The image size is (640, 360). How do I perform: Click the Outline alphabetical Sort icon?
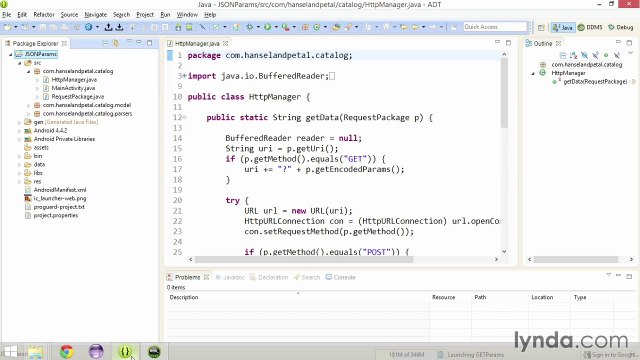(x=573, y=55)
